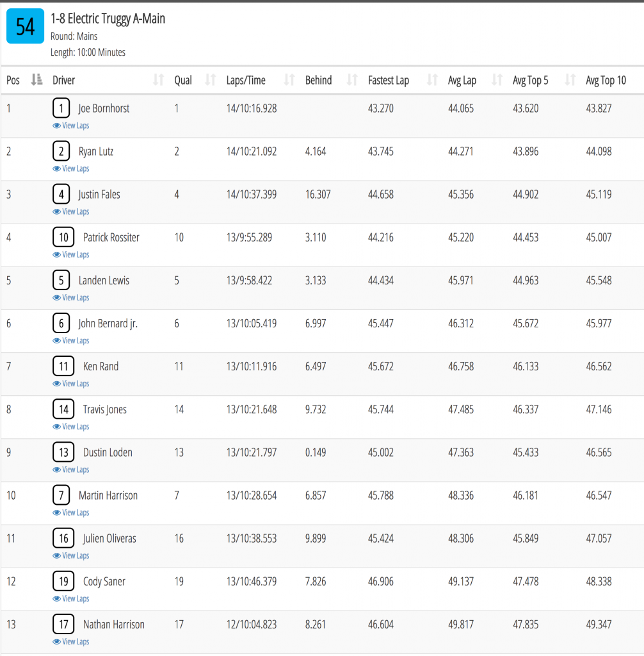Open View Laps under Martin Harrison
Screen dimensions: 644x656
[x=70, y=513]
